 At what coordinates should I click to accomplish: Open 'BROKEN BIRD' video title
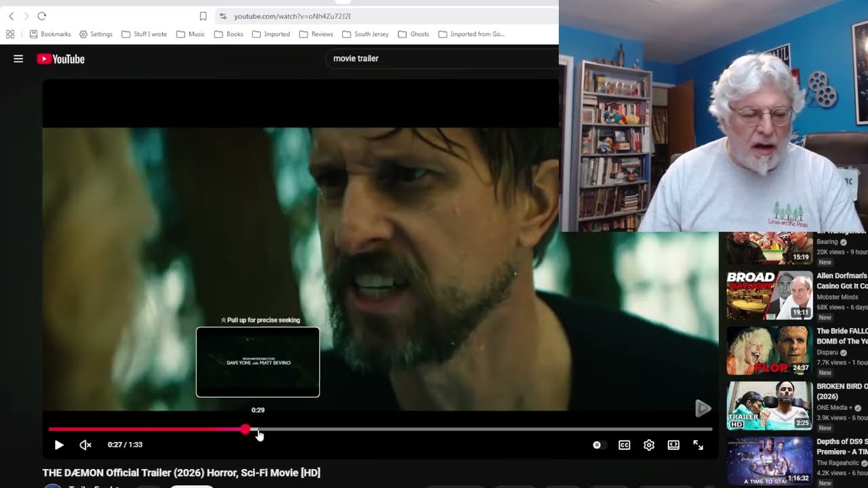pyautogui.click(x=842, y=391)
